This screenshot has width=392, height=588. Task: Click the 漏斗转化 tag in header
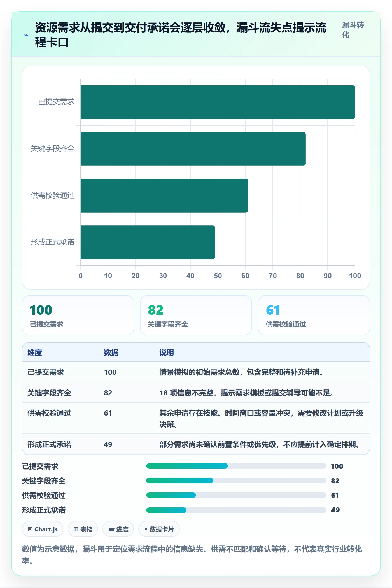[353, 30]
